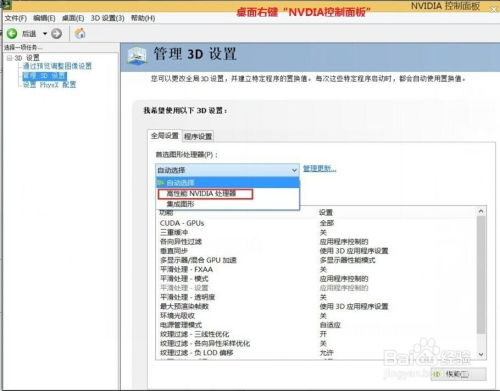Select 管理 3D 设置 in the task tree
Screen dimensions: 500x391
(x=45, y=76)
